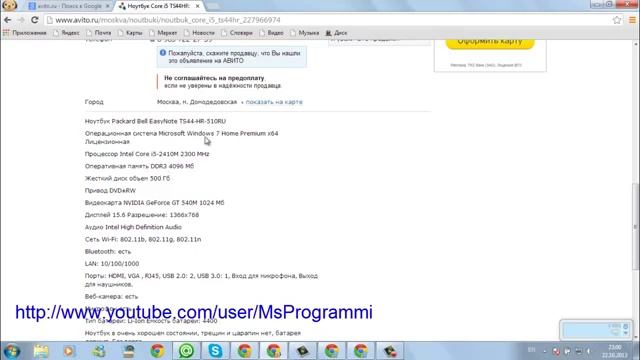Open the Почта bookmark
640x360 pixels.
coord(99,33)
